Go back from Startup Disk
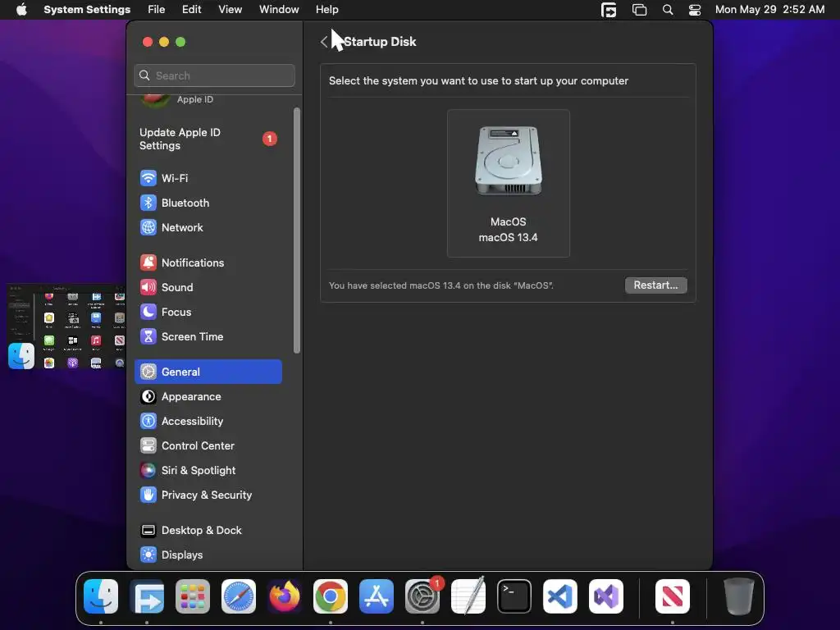 (x=323, y=42)
